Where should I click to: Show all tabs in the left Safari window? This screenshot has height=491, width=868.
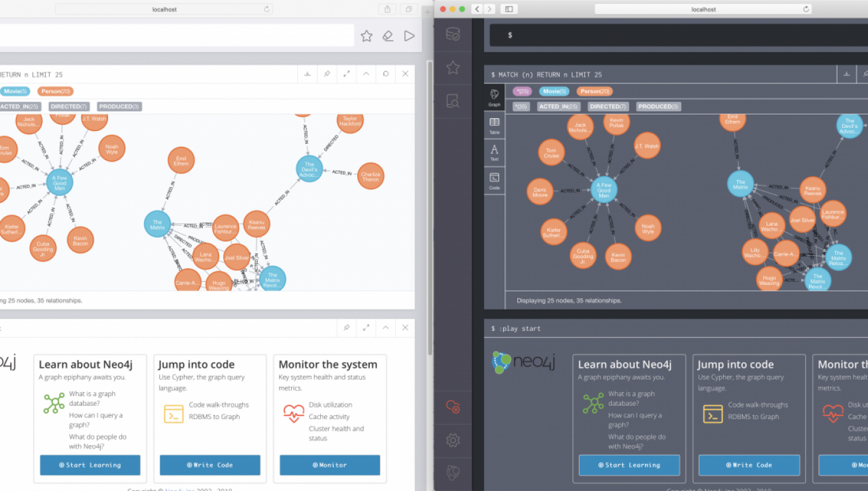click(x=409, y=9)
